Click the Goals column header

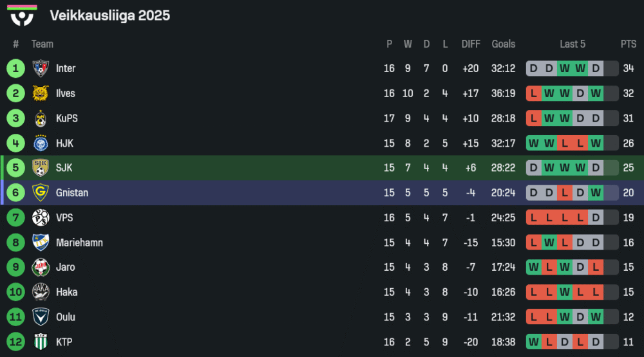click(x=503, y=44)
